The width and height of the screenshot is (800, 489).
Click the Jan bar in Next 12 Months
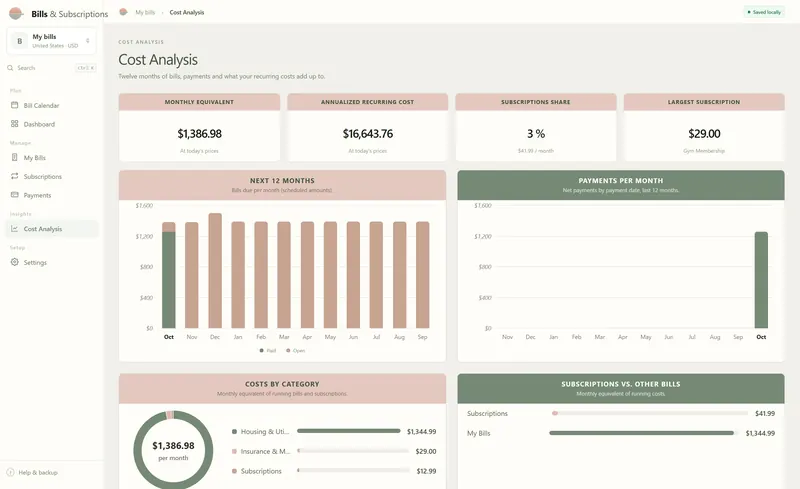[x=238, y=275]
